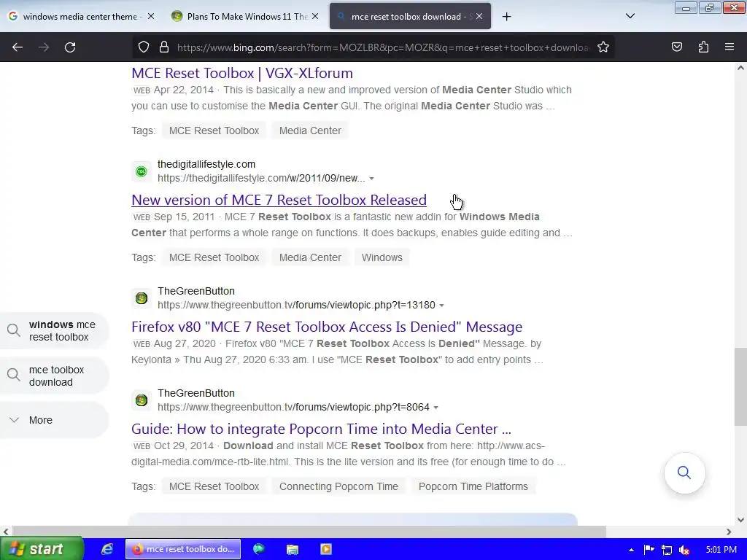Open the Save to Pocket icon
Viewport: 747px width, 560px height.
click(x=676, y=47)
